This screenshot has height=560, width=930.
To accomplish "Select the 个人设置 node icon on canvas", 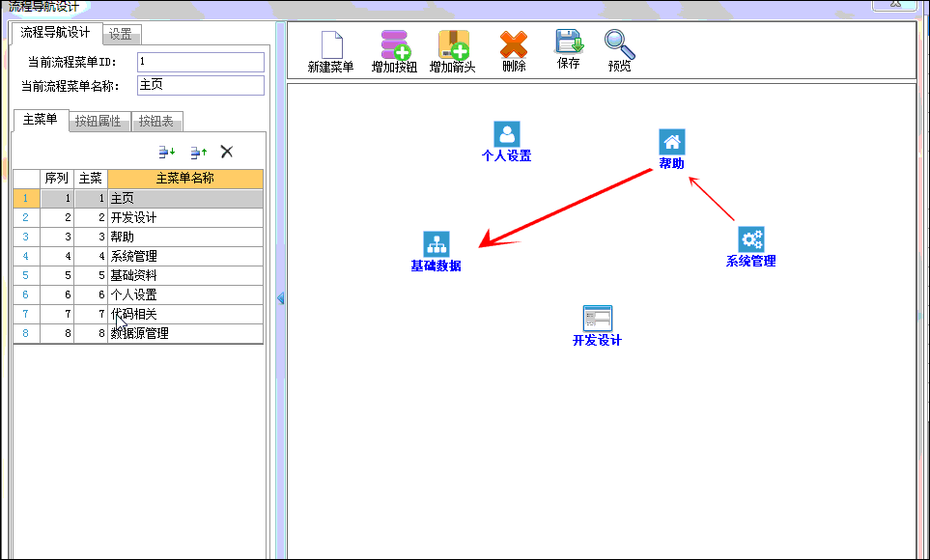I will pyautogui.click(x=506, y=134).
